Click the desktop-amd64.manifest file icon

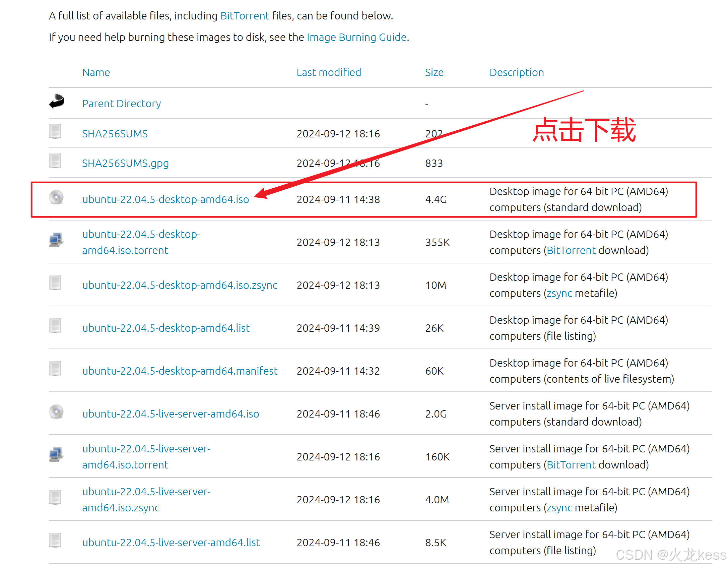tap(55, 369)
